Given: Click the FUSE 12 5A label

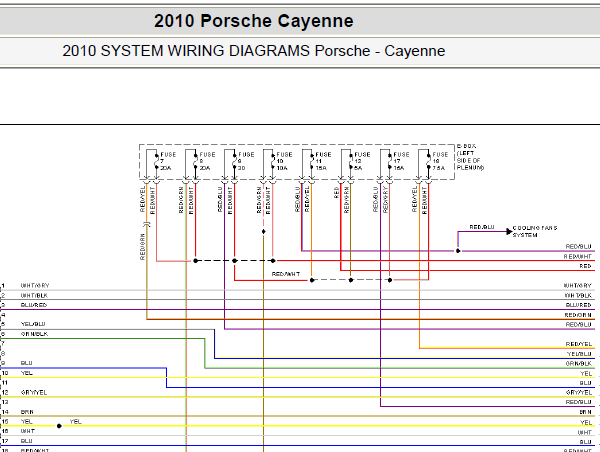Looking at the screenshot, I should point(362,161).
